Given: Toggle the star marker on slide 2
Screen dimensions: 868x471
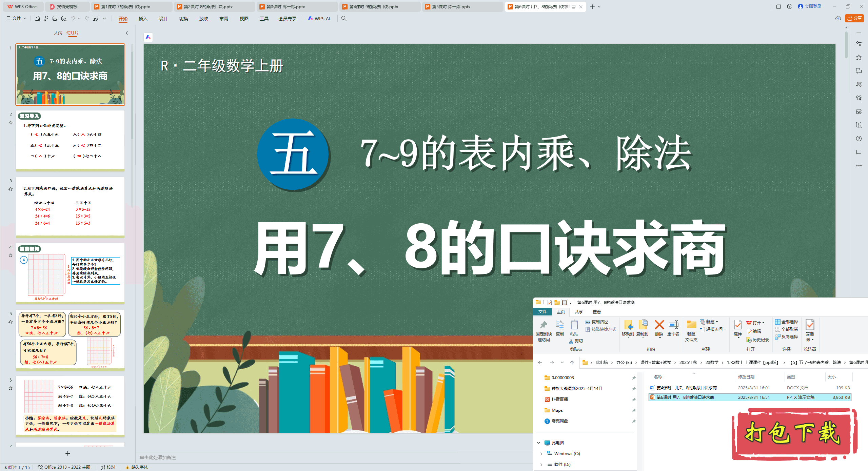Looking at the screenshot, I should [x=11, y=123].
